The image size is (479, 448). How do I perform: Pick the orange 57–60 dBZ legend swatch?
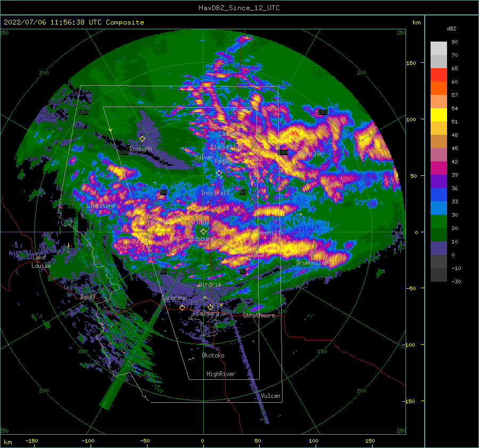[439, 88]
